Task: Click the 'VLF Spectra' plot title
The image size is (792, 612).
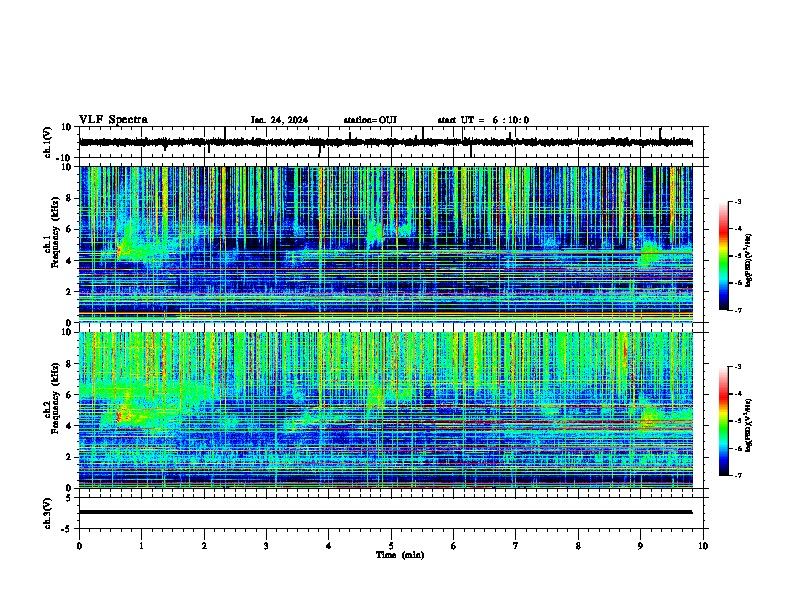Action: click(113, 120)
